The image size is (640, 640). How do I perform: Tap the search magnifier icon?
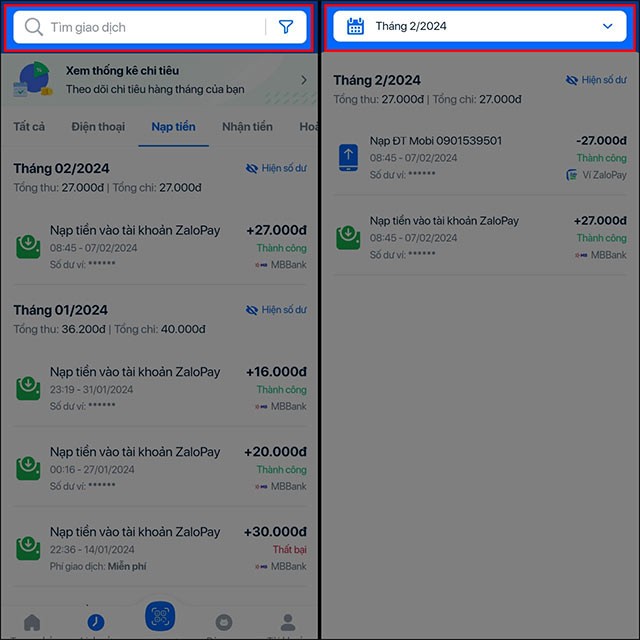[33, 27]
